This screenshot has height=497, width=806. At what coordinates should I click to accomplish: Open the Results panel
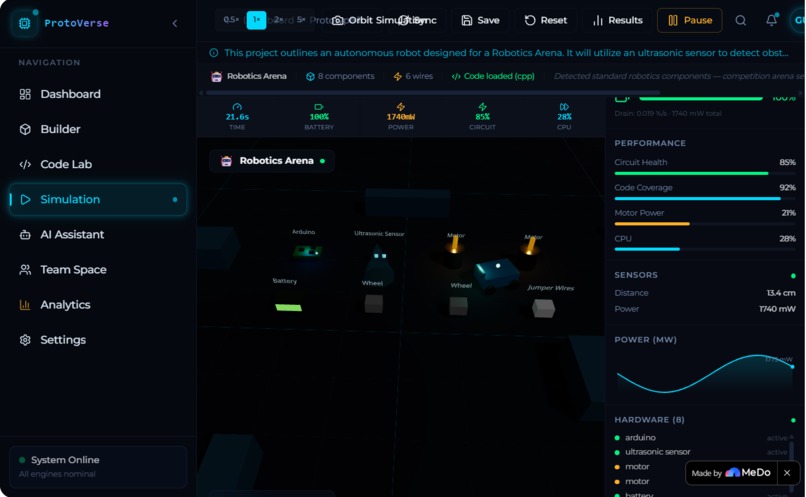point(618,20)
